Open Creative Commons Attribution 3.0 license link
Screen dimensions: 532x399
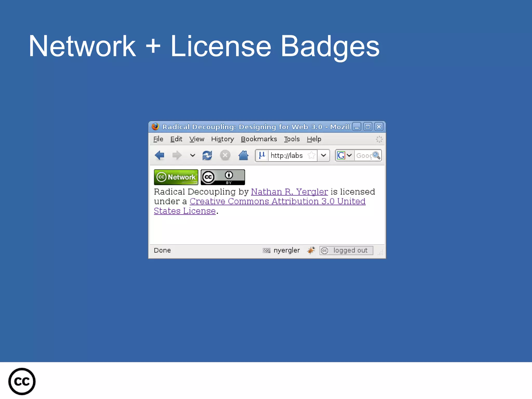pos(277,201)
